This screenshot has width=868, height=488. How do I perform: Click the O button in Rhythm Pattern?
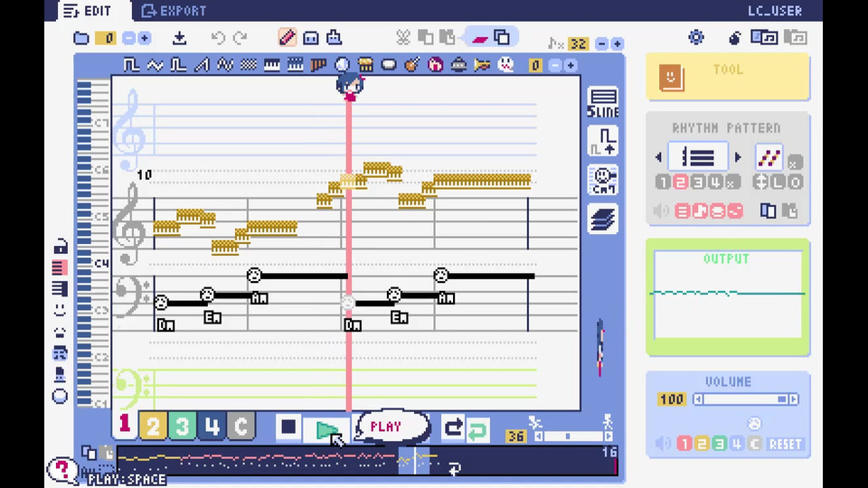(x=796, y=182)
